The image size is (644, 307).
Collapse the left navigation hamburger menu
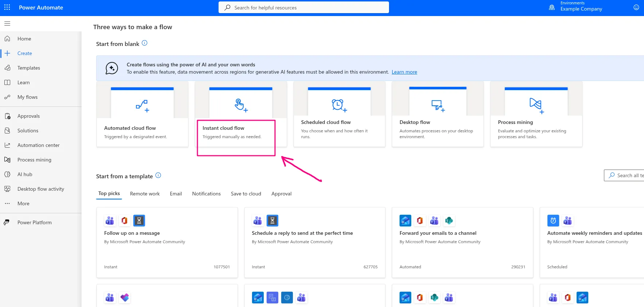click(7, 24)
